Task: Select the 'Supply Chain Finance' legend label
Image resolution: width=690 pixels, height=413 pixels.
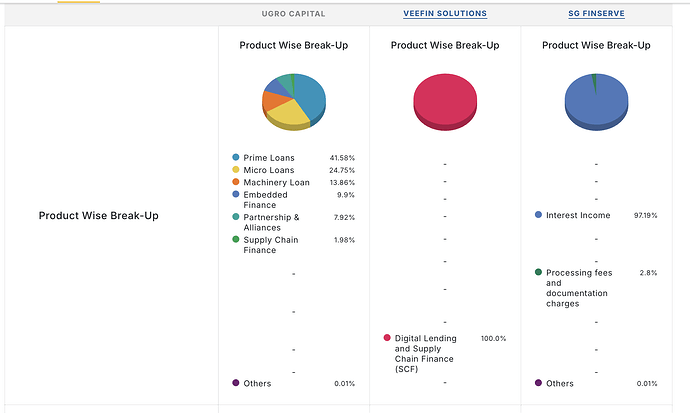Action: click(271, 245)
